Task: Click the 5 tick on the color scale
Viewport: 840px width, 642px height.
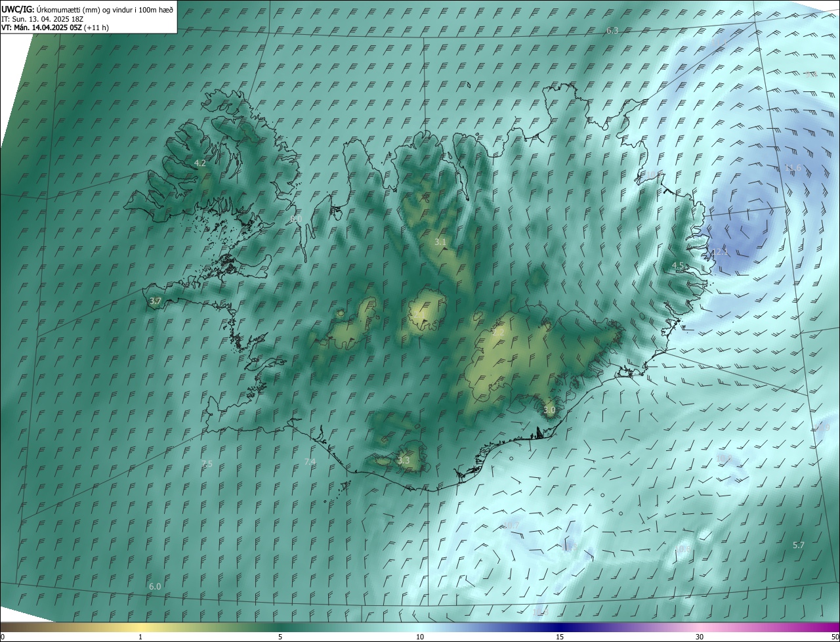Action: [280, 637]
